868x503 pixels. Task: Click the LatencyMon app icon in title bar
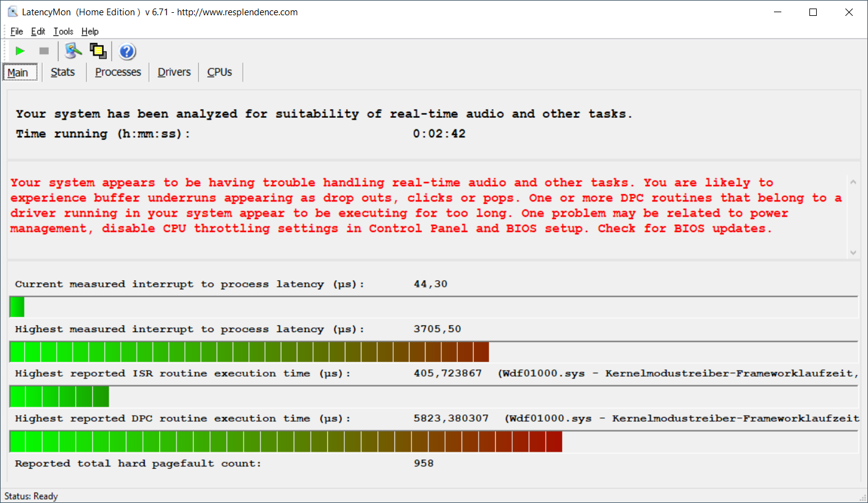coord(12,12)
